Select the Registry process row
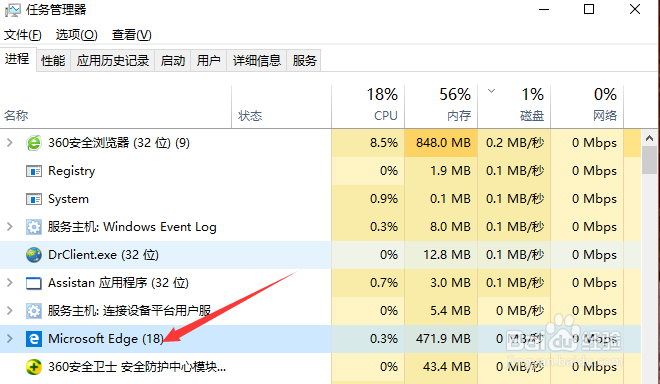This screenshot has width=660, height=384. tap(320, 171)
